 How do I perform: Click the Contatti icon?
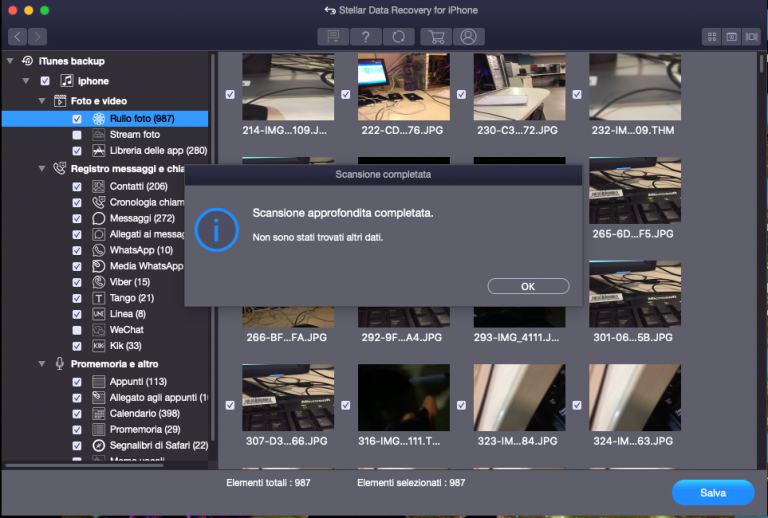(98, 186)
